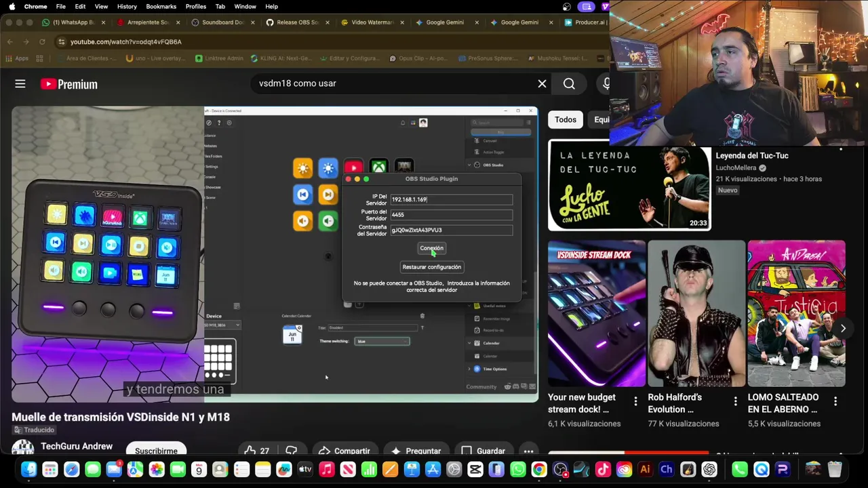Image resolution: width=868 pixels, height=488 pixels.
Task: Open more video actions ellipsis
Action: coord(528,451)
